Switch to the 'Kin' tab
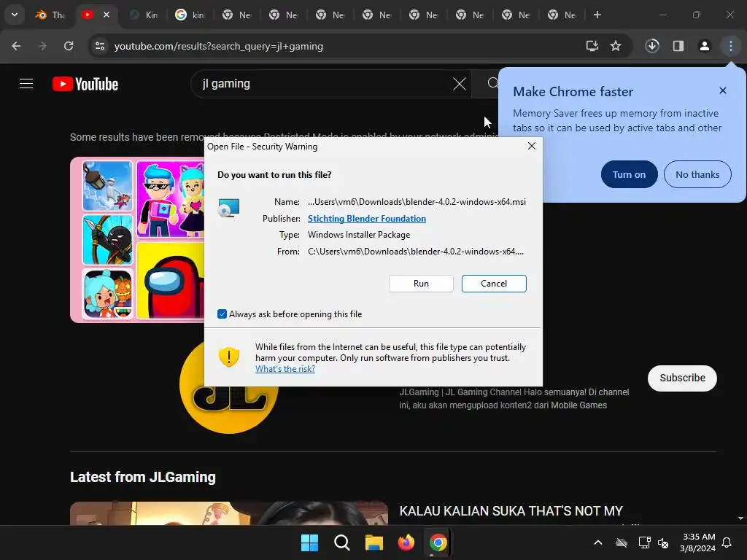 click(144, 15)
